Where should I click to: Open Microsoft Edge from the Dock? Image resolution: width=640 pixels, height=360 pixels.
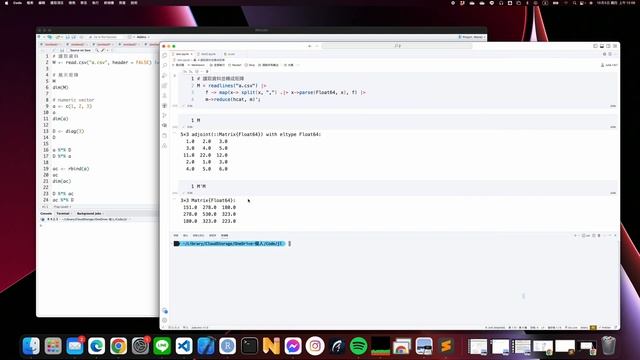pyautogui.click(x=97, y=346)
